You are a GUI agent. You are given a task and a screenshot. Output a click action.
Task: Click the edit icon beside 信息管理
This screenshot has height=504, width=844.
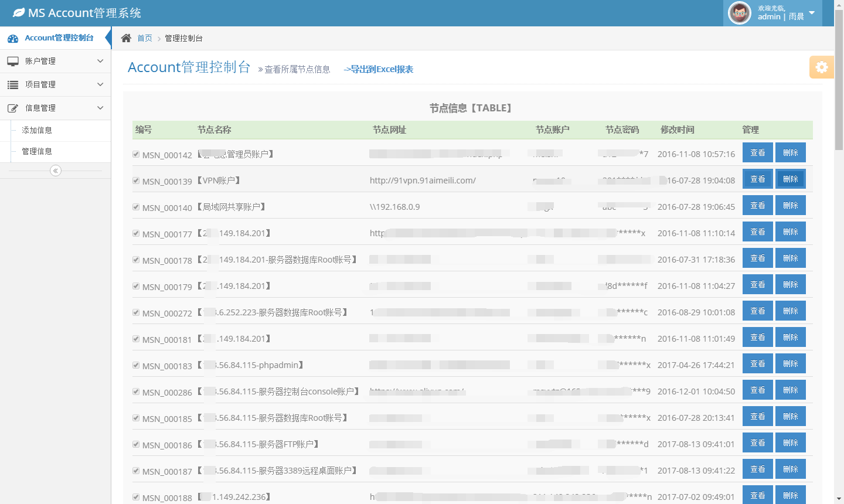tap(13, 108)
